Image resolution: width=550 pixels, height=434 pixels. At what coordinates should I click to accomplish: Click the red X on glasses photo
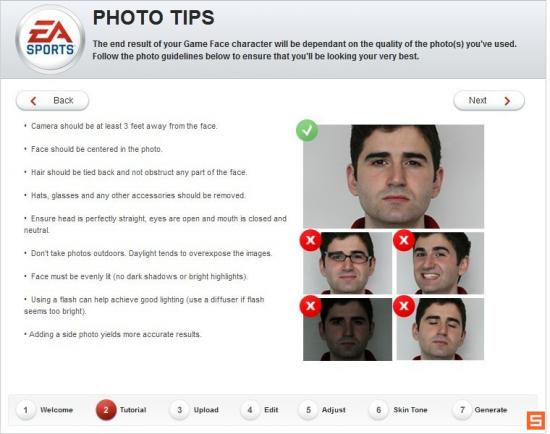(310, 240)
